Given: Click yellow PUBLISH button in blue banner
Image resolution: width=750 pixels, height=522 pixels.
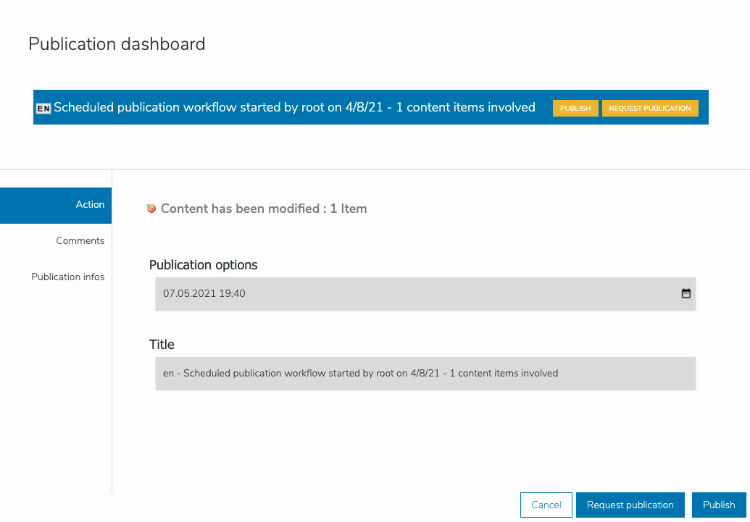Looking at the screenshot, I should (x=575, y=108).
